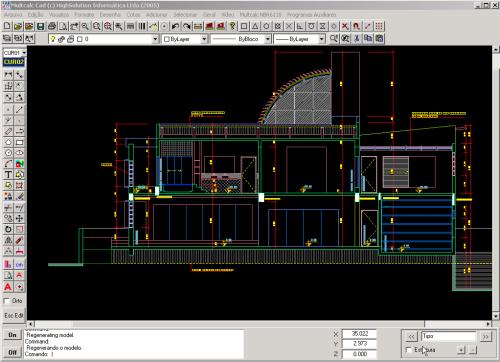Viewport: 500px width, 362px height.
Task: Select the triangle snap icon in toolbar
Action: pos(255,26)
